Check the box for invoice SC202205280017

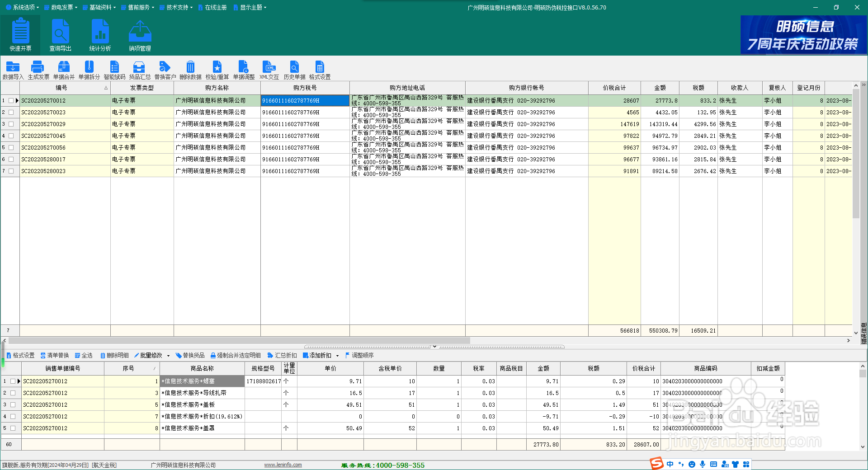pyautogui.click(x=11, y=160)
